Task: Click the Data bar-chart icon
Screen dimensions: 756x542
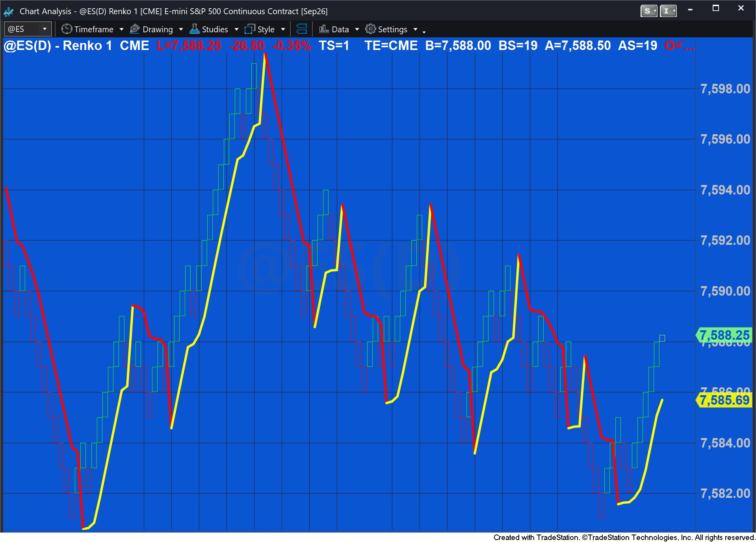Action: (324, 29)
